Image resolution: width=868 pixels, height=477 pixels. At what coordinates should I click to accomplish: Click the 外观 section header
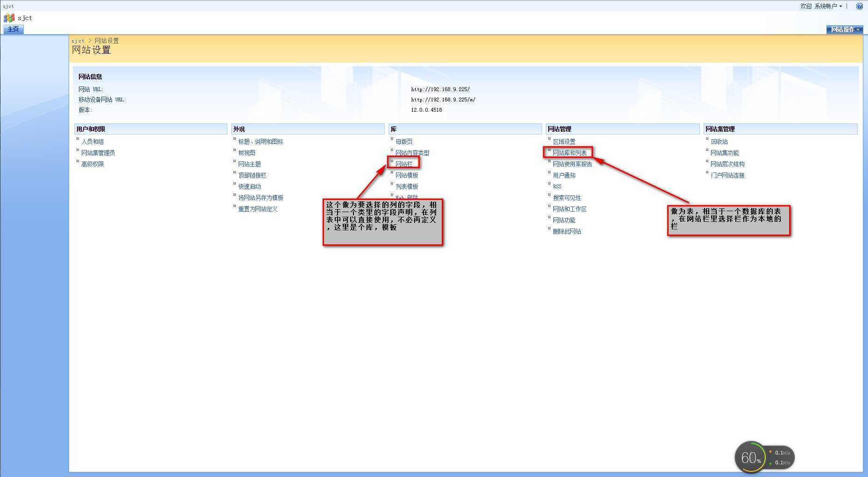tap(308, 129)
